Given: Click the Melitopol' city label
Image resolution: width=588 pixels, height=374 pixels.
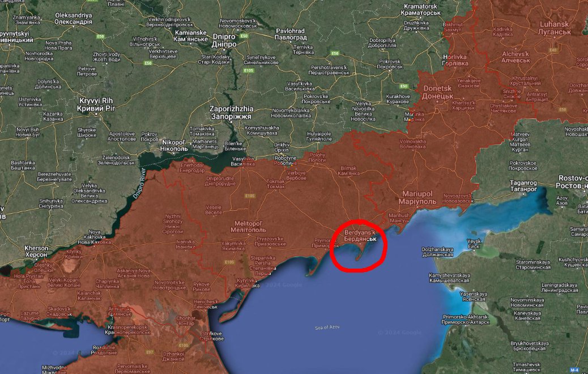Looking at the screenshot, I should [x=248, y=227].
